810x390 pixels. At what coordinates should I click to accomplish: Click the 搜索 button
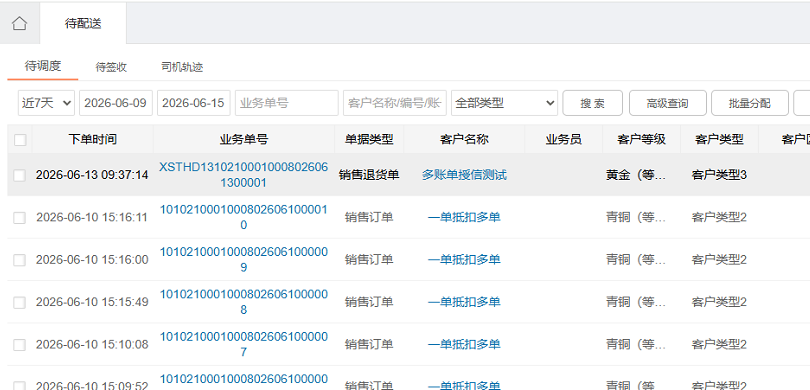click(593, 103)
